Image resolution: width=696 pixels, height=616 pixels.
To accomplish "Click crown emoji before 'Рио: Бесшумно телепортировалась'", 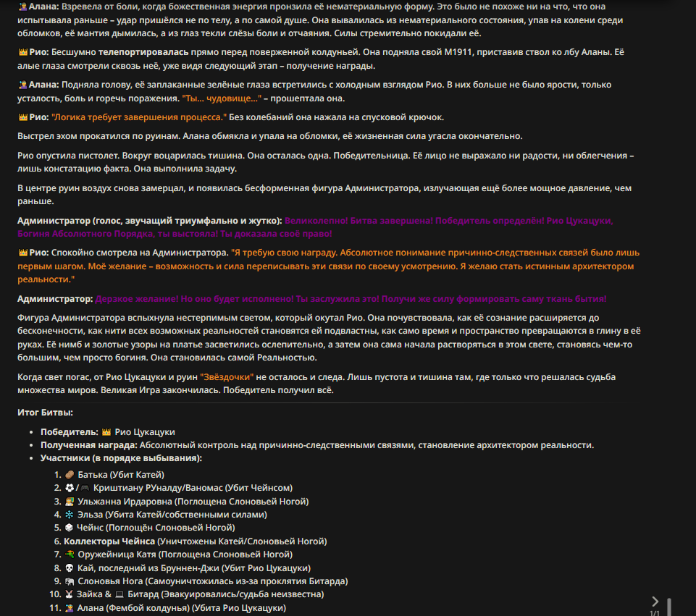I will [x=22, y=52].
